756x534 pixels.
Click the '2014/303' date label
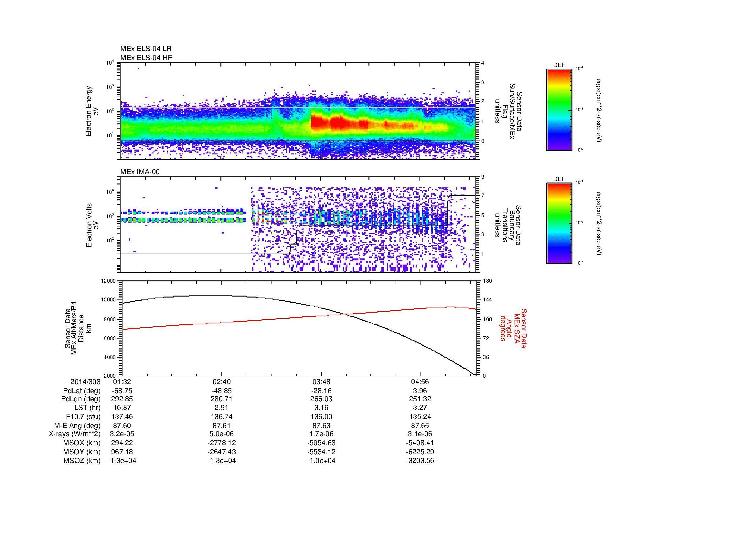pyautogui.click(x=85, y=382)
